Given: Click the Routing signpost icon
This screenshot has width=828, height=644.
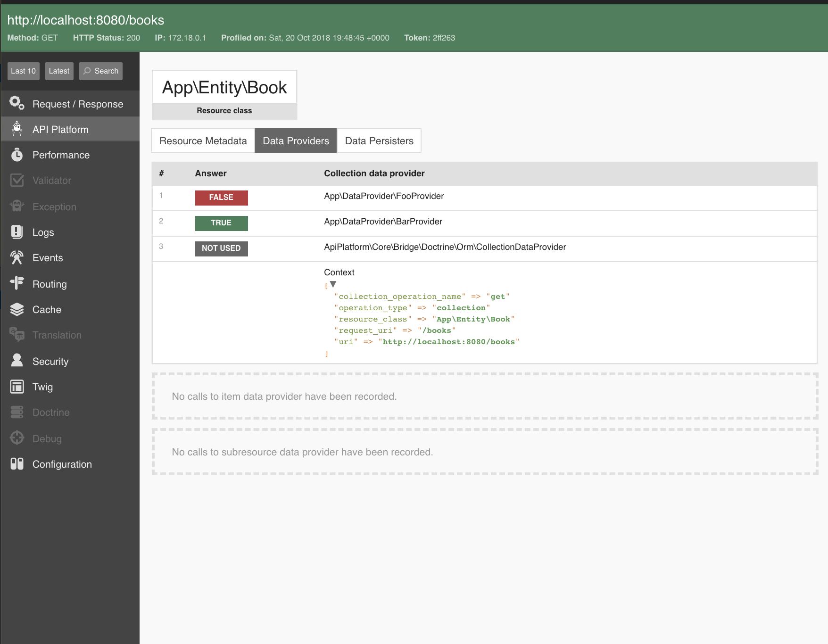Looking at the screenshot, I should (17, 283).
